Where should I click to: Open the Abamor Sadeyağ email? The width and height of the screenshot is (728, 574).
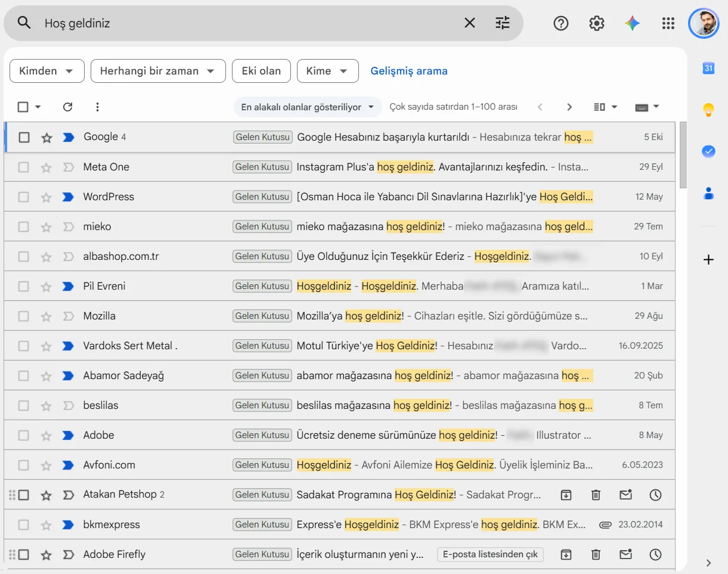click(339, 376)
